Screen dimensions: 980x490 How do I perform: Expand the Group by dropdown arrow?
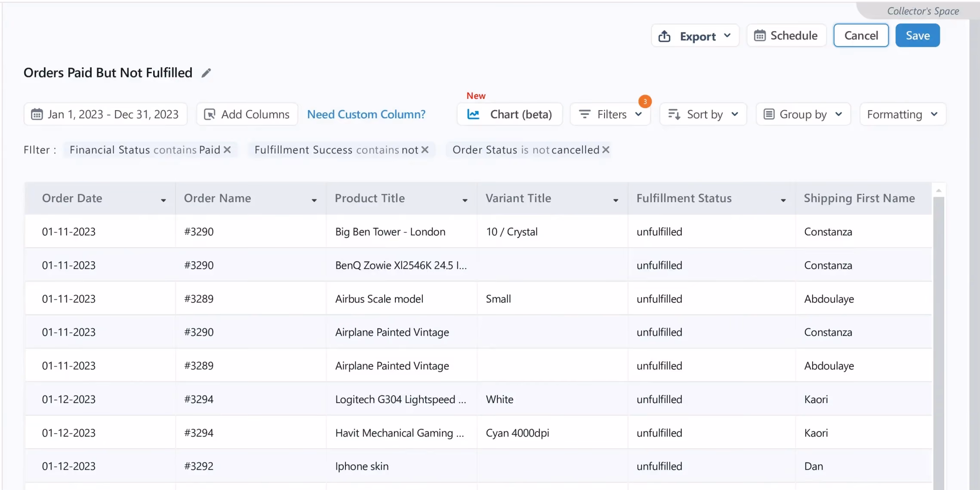(x=838, y=114)
